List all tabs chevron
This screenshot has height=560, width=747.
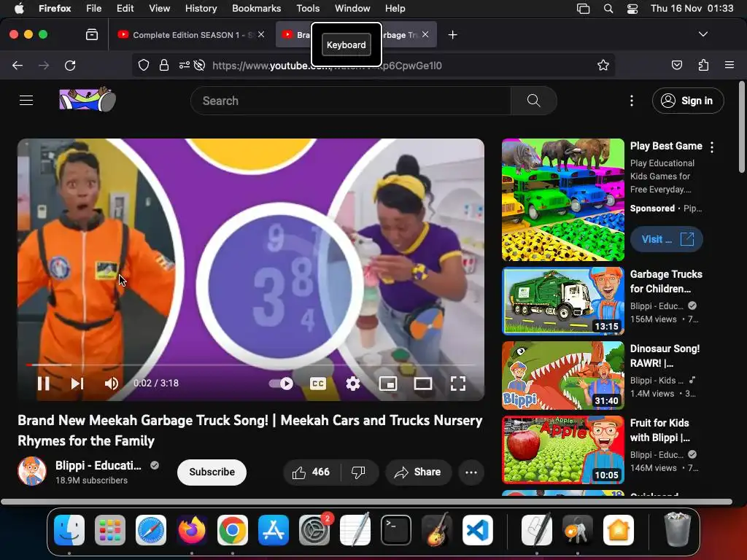(x=703, y=34)
